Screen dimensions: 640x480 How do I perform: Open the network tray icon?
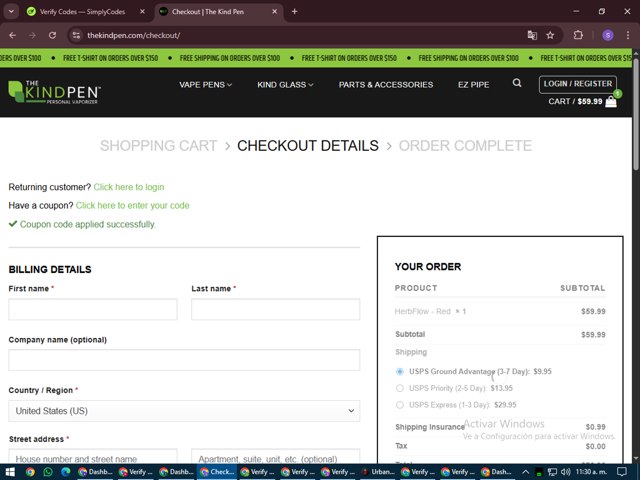(552, 472)
